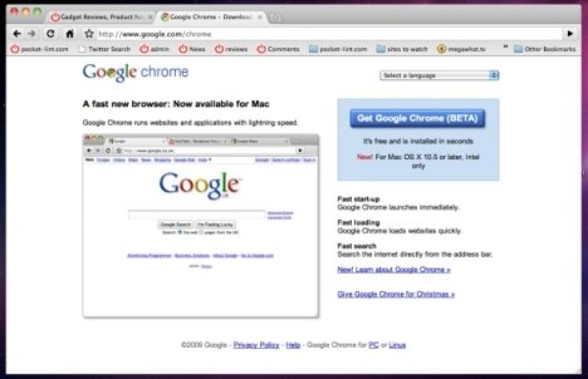The height and width of the screenshot is (379, 588).
Task: Open the Other Bookmarks folder
Action: [x=518, y=49]
